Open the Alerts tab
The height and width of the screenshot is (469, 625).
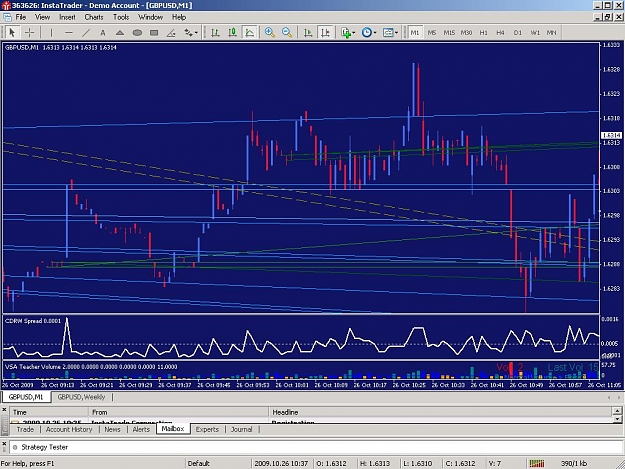(x=141, y=429)
